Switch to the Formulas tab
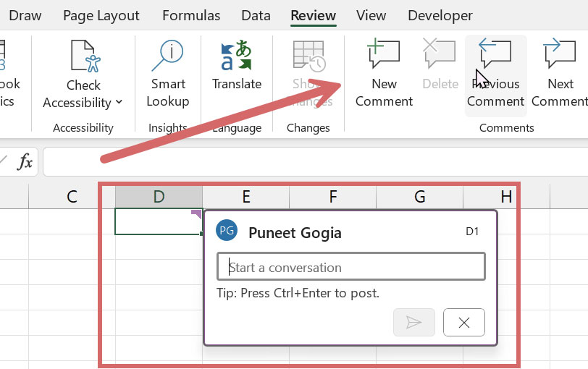Screen dimensions: 588x369 point(191,15)
